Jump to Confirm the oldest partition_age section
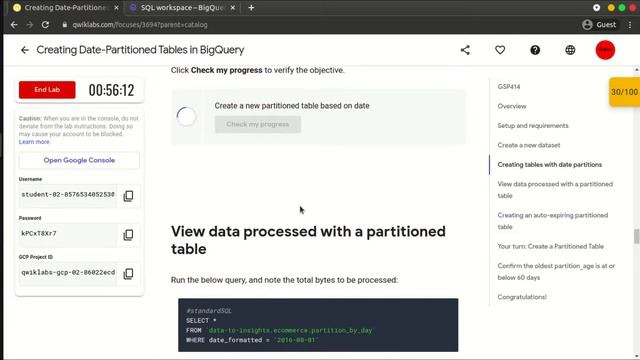The height and width of the screenshot is (360, 640). (x=556, y=271)
